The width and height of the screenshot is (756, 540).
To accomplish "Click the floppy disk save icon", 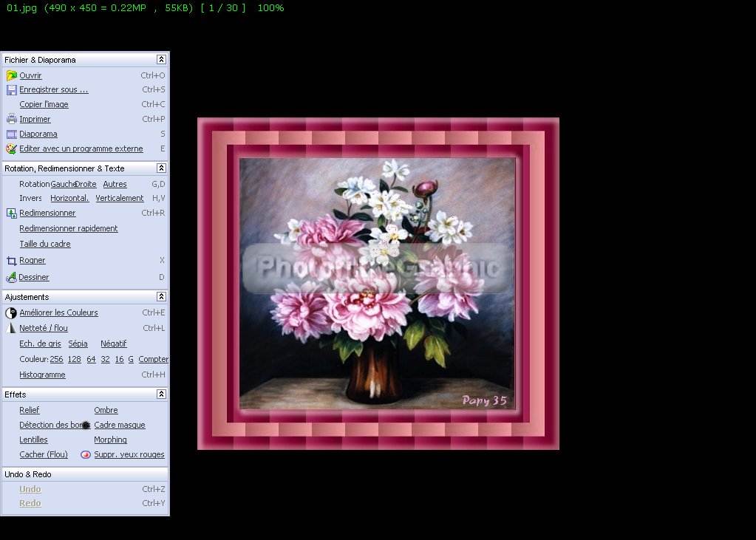I will [x=11, y=90].
